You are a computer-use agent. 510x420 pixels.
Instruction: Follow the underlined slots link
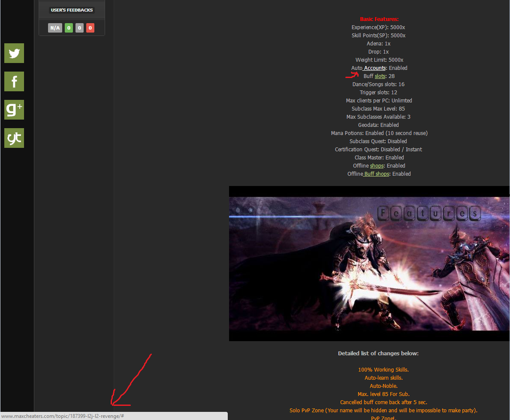(380, 76)
